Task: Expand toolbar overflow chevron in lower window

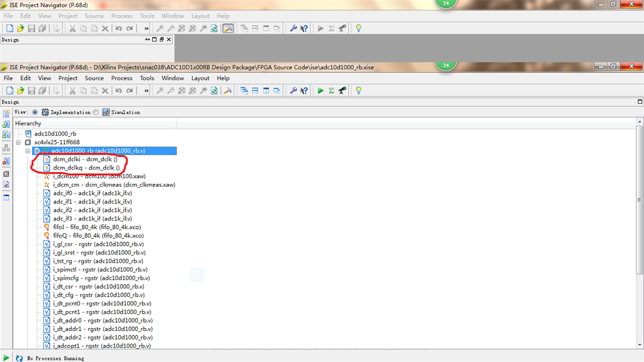Action: pyautogui.click(x=146, y=91)
